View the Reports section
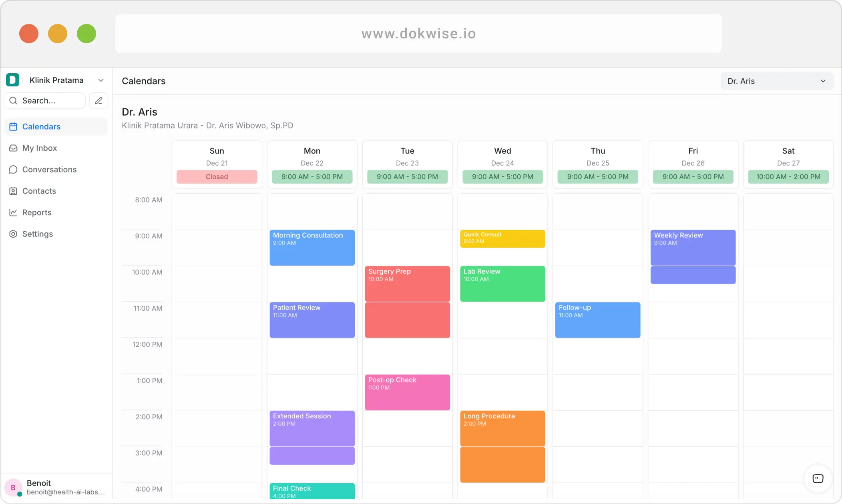842x504 pixels. (37, 212)
